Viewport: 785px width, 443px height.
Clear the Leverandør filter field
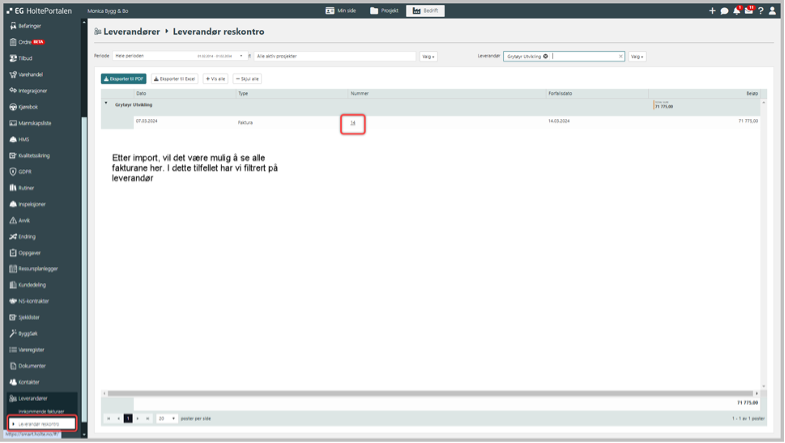pos(620,57)
